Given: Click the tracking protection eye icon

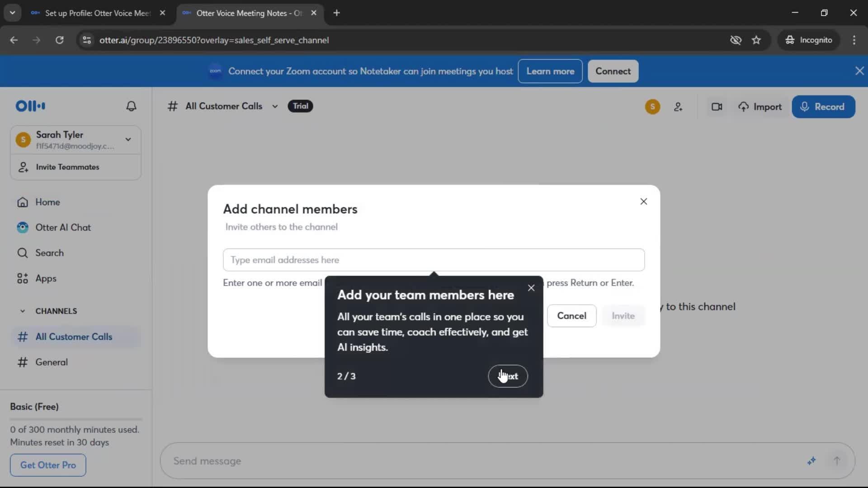Looking at the screenshot, I should (736, 40).
